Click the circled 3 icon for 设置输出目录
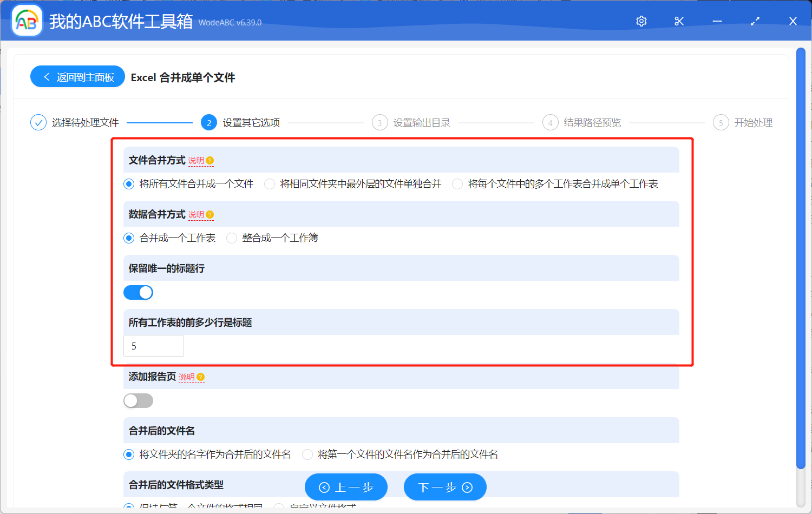The height and width of the screenshot is (514, 812). [379, 122]
